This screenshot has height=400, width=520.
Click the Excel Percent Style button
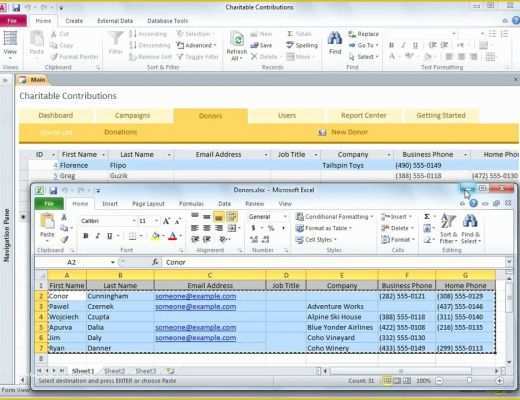(x=271, y=228)
